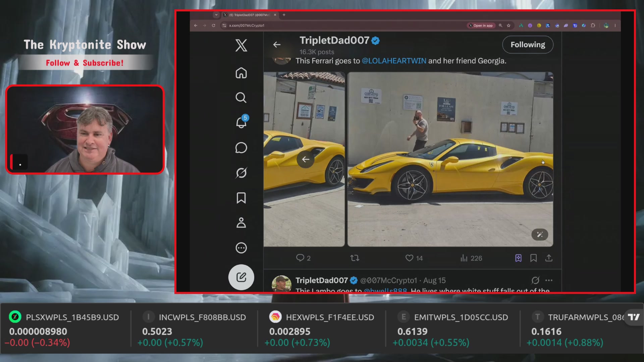The width and height of the screenshot is (644, 362).
Task: Open the yellow Ferrari side-view photo
Action: coord(450,159)
